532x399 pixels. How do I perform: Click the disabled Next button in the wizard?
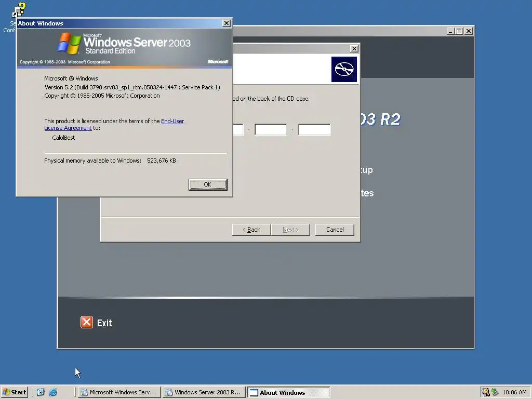click(x=290, y=230)
